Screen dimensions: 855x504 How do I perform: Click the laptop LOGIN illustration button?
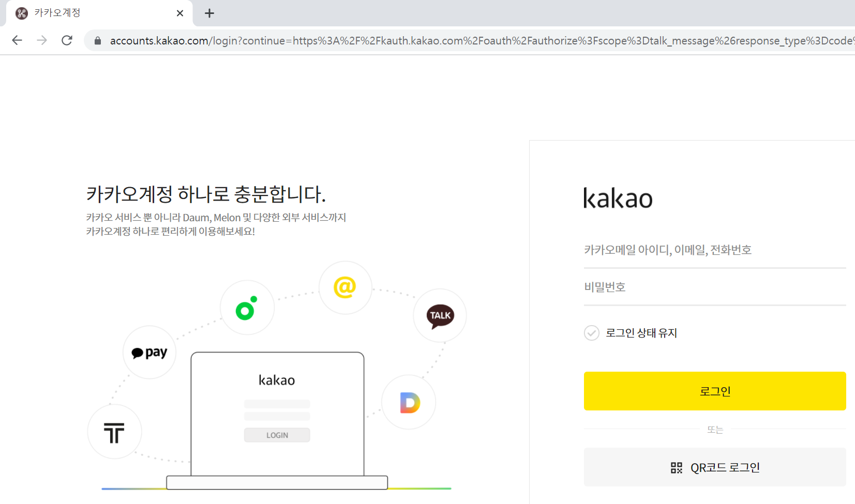pyautogui.click(x=277, y=435)
